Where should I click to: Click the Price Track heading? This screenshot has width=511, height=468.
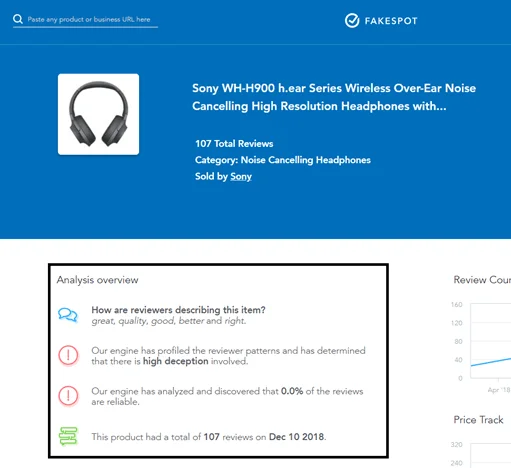click(478, 420)
